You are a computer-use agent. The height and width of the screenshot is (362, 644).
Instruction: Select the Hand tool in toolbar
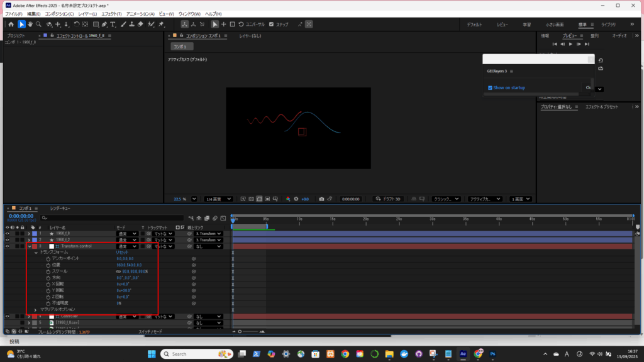[x=30, y=25]
